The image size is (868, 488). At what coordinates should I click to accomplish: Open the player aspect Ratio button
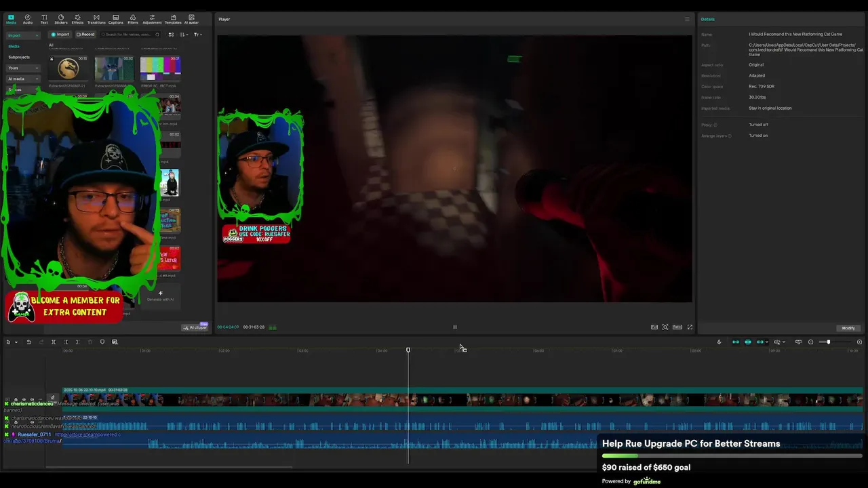coord(677,327)
